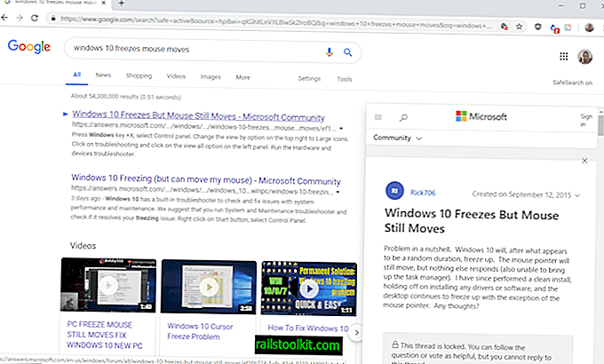Open the Videos search tab
The width and height of the screenshot is (604, 364).
pos(176,76)
